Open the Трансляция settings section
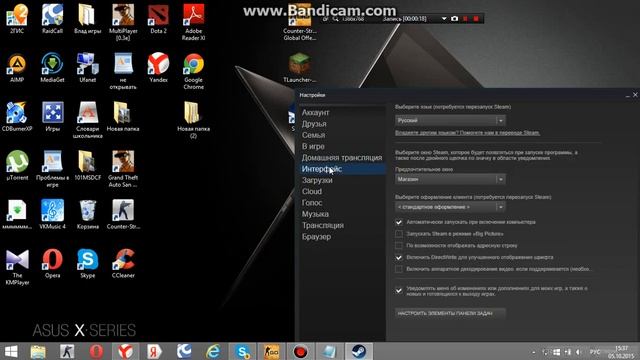The width and height of the screenshot is (640, 360). click(322, 225)
